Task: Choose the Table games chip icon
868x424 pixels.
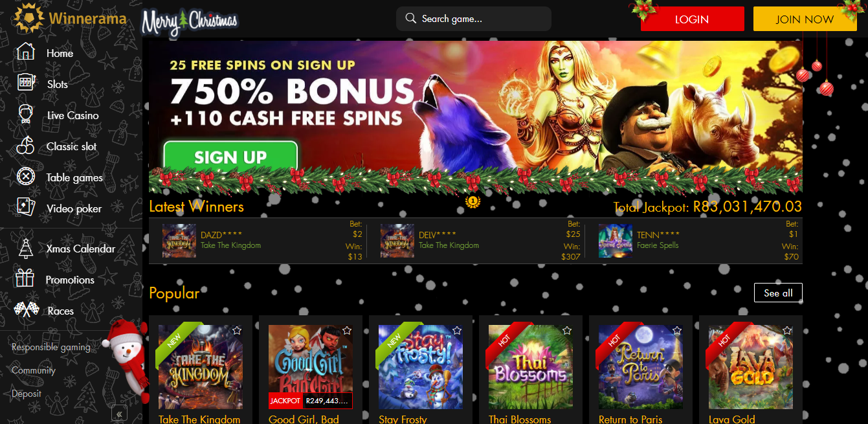Action: pos(25,177)
